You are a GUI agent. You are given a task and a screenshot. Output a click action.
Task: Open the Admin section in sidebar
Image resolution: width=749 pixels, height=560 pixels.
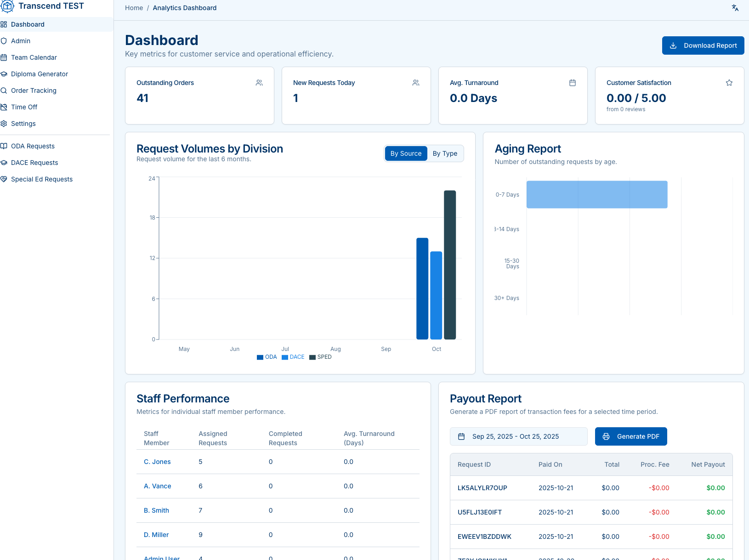click(x=21, y=41)
